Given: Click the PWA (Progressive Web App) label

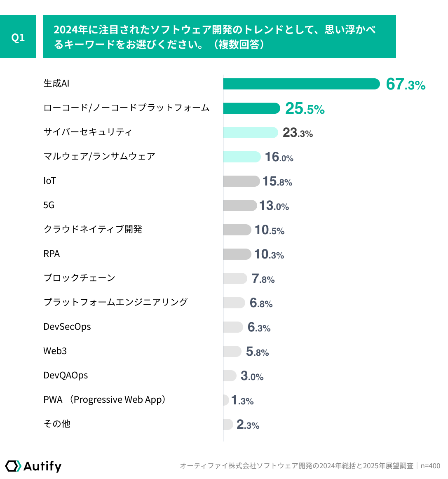Looking at the screenshot, I should click(x=104, y=399).
